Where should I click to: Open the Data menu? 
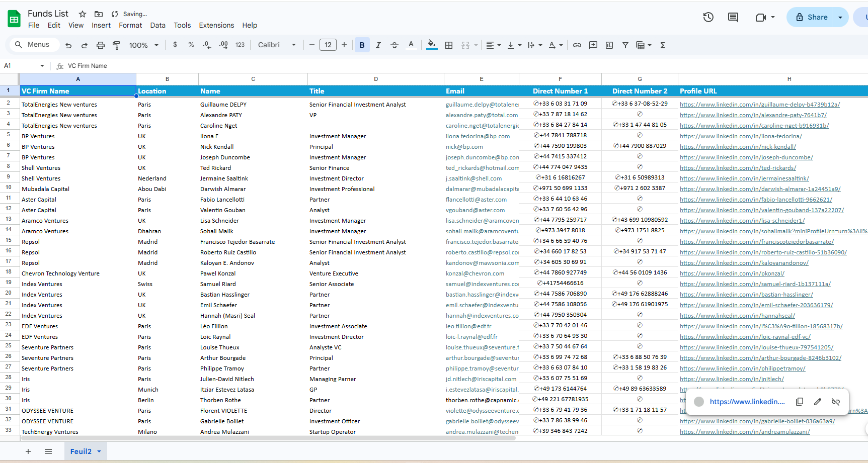coord(157,25)
